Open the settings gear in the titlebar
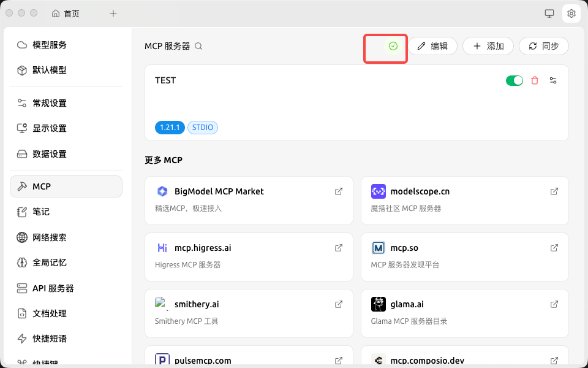 [571, 13]
